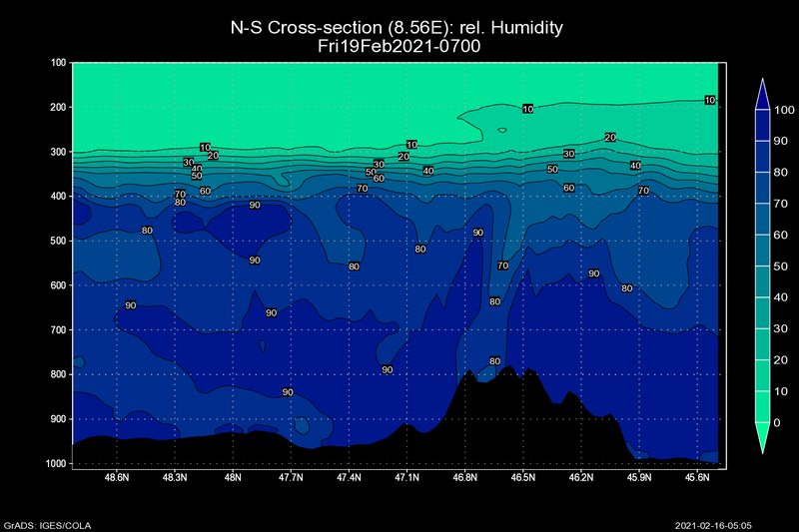
Task: Select the colorbar segment between 10 and 20
Action: (762, 375)
